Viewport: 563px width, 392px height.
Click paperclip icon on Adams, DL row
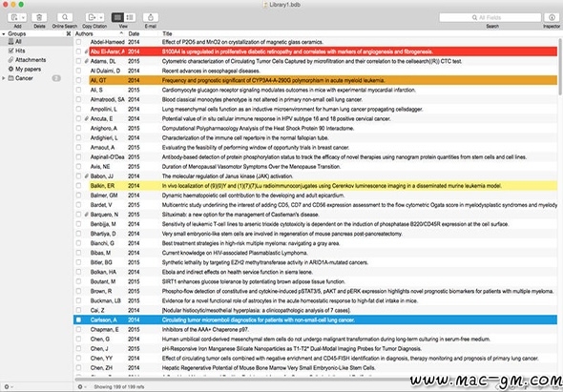(x=86, y=61)
